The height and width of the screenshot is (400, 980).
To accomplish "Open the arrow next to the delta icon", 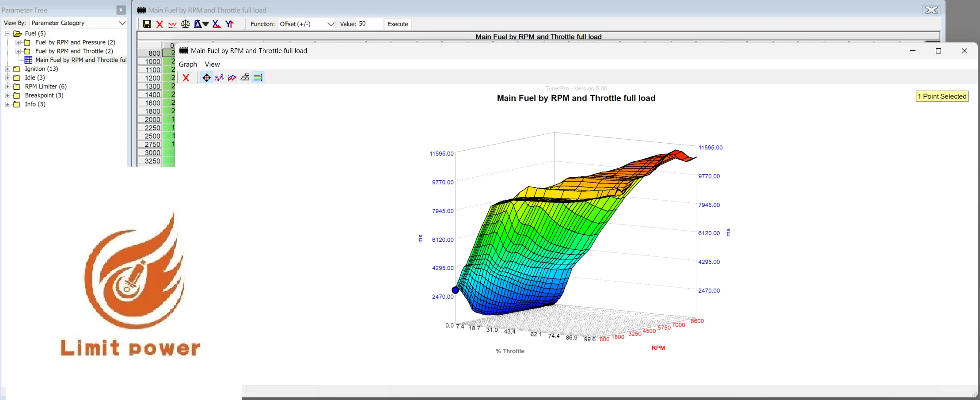I will (205, 24).
